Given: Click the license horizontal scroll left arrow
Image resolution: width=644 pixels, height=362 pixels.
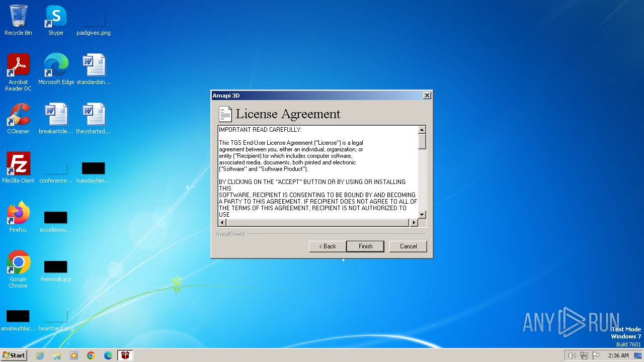Looking at the screenshot, I should [x=222, y=222].
